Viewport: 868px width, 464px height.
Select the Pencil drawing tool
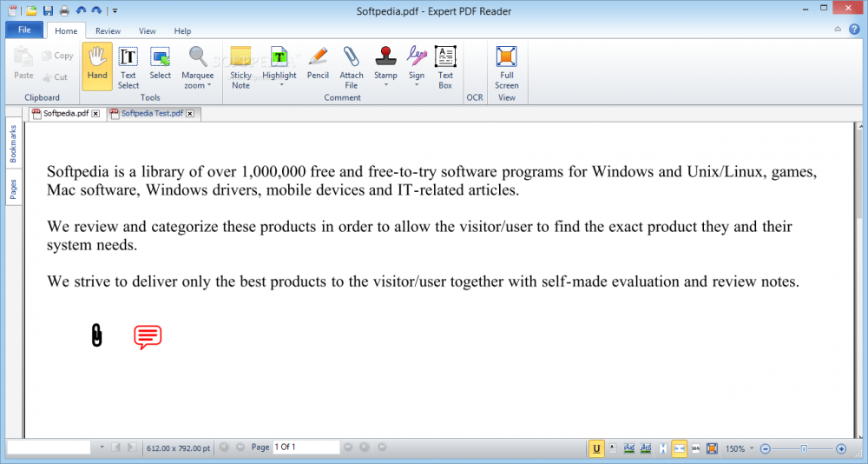pos(318,63)
